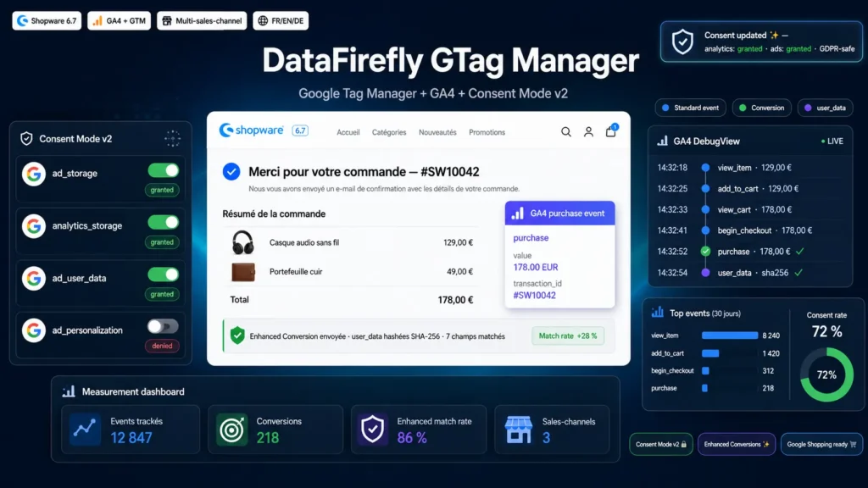Click the Shopware 6.7 badge

click(x=47, y=21)
